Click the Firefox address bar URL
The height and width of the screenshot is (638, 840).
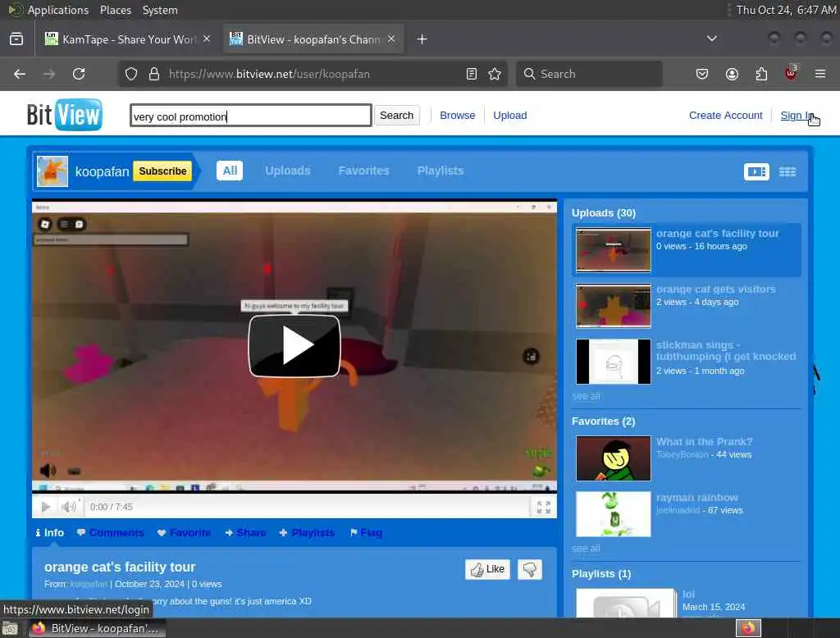tap(269, 74)
